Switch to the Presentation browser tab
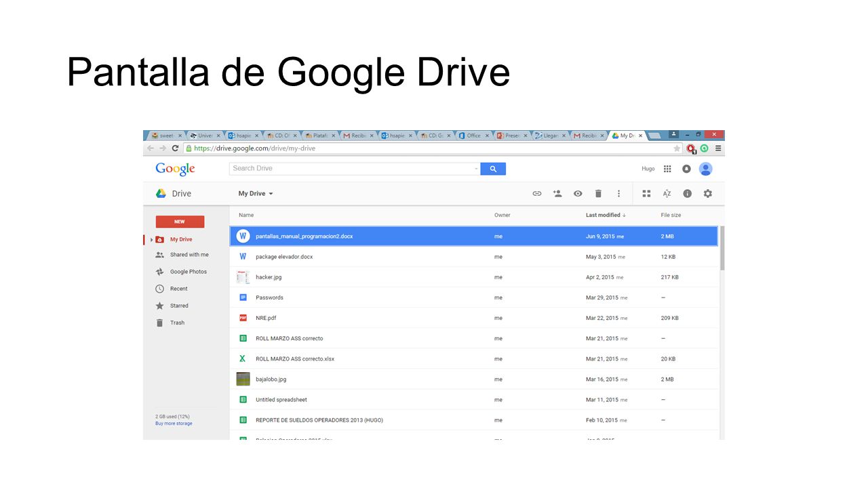The height and width of the screenshot is (488, 868). coord(512,136)
